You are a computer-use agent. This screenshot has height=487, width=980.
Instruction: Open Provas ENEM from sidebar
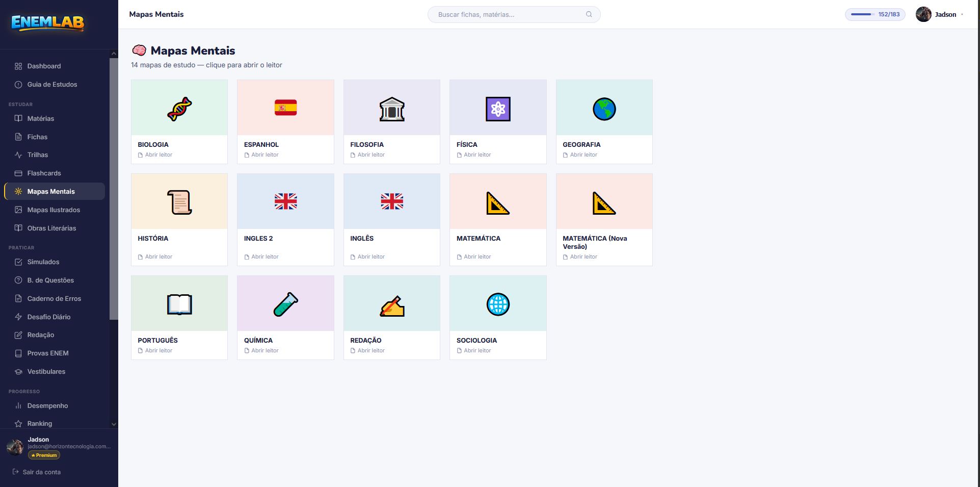[55, 353]
